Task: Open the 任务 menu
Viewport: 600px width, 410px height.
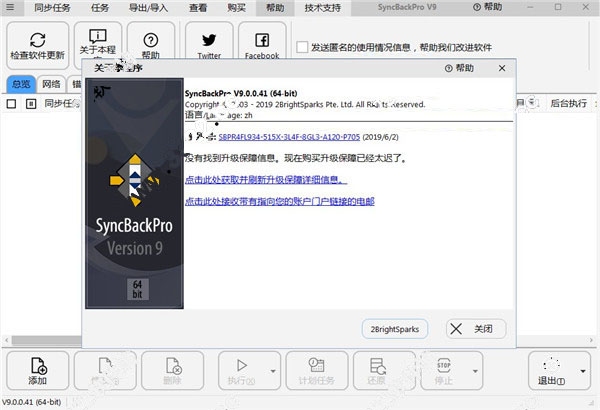Action: click(x=100, y=8)
